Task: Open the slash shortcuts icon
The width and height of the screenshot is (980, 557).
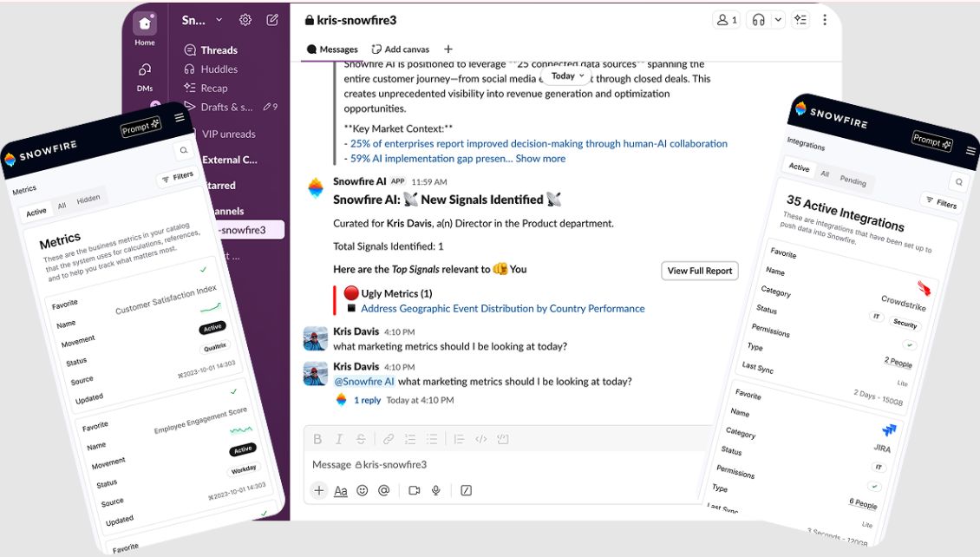Action: pos(467,491)
